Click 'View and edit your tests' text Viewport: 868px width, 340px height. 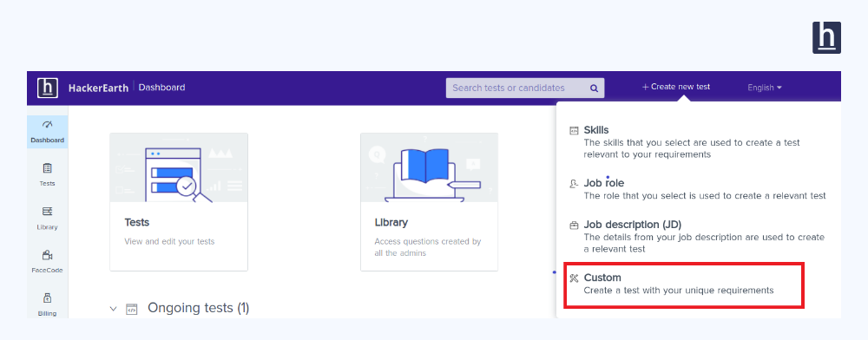pos(169,242)
